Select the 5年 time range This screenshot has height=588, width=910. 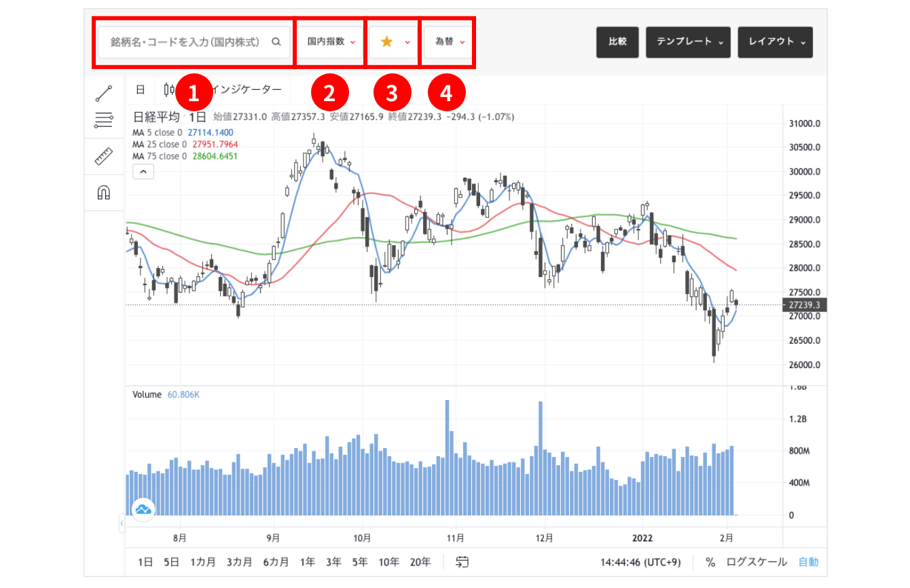pyautogui.click(x=360, y=562)
